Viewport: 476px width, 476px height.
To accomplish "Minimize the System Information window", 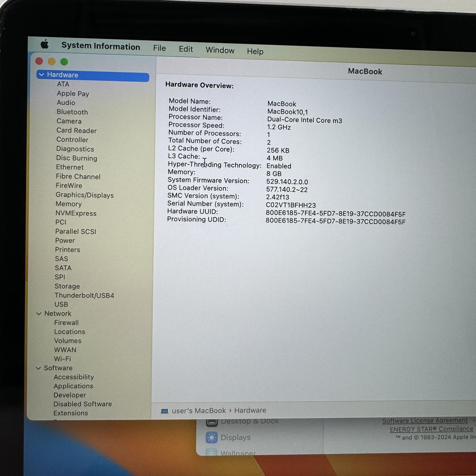I will [x=52, y=62].
